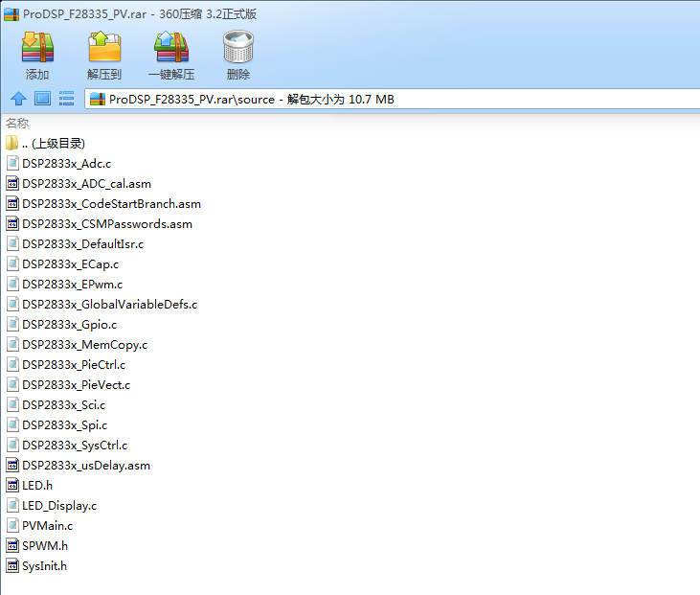
Task: Click the file icon beside LED.h
Action: (12, 485)
